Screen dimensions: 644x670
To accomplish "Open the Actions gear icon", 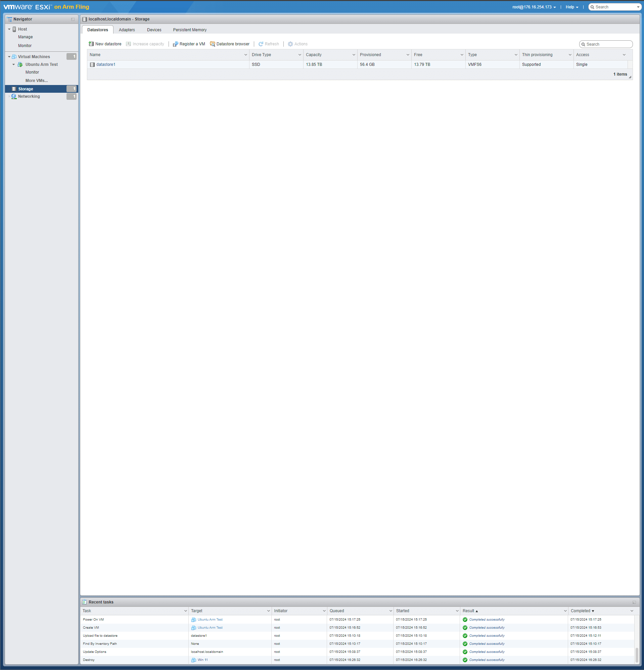I will pos(290,44).
